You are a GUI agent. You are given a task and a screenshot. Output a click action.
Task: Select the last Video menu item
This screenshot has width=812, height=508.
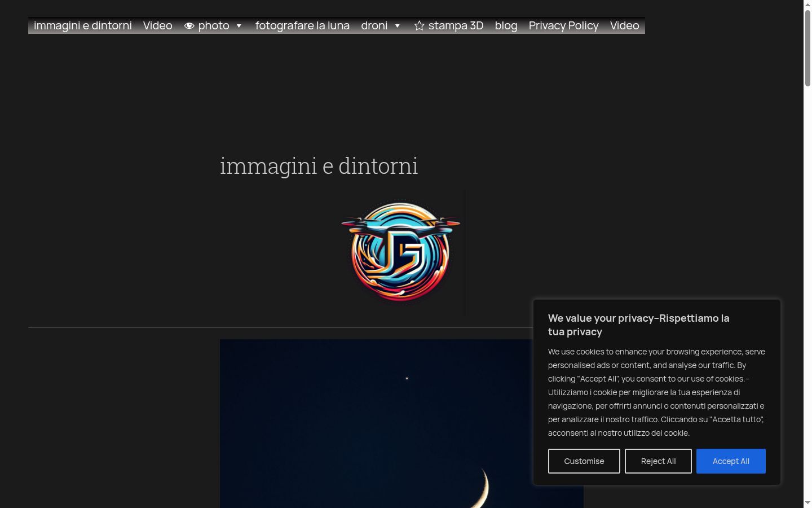pyautogui.click(x=625, y=25)
